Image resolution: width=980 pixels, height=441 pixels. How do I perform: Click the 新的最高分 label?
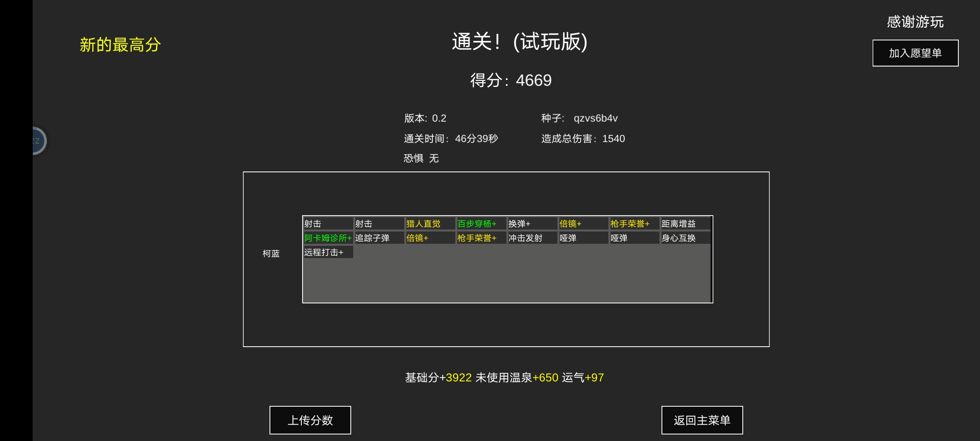pos(120,45)
